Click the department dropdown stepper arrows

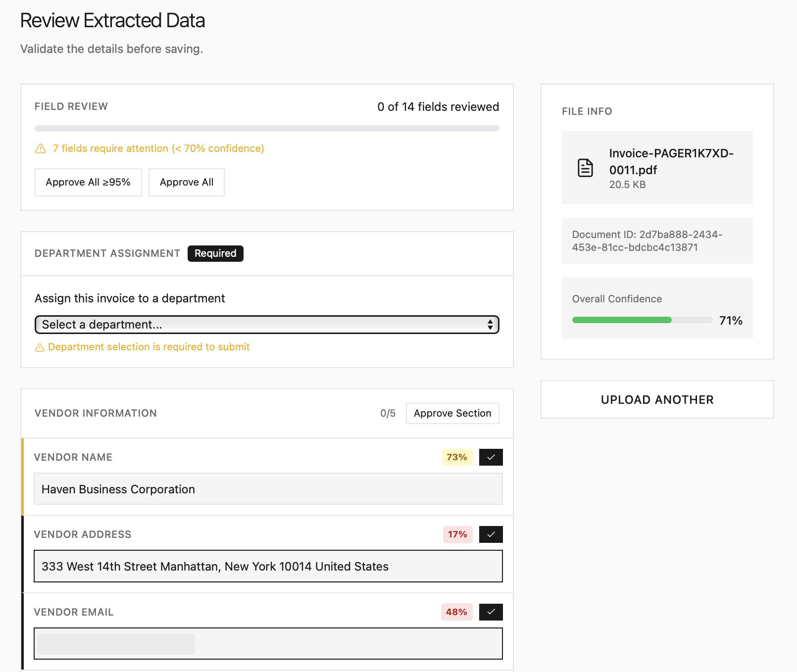pos(491,325)
